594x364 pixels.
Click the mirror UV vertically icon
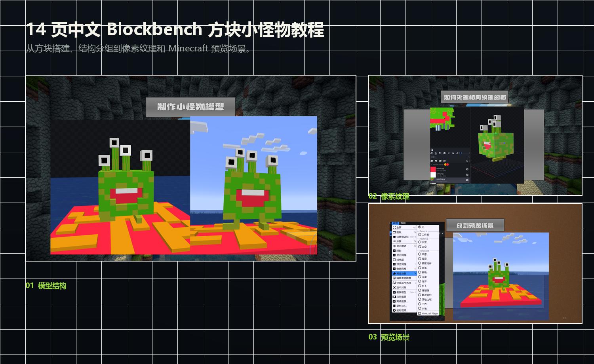click(x=457, y=153)
